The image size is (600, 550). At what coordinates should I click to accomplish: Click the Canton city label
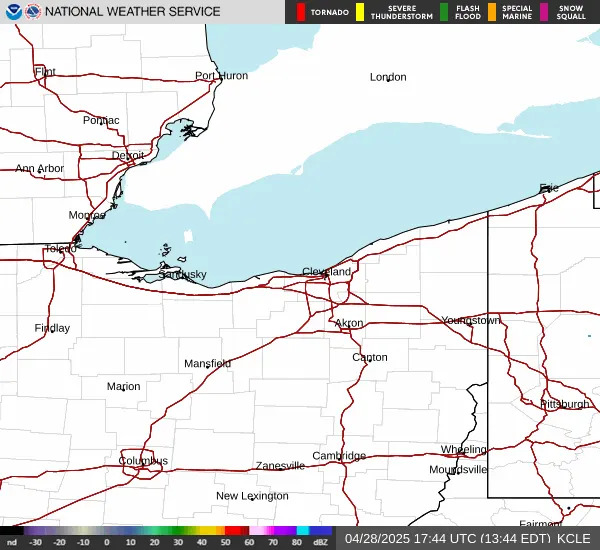[x=370, y=357]
